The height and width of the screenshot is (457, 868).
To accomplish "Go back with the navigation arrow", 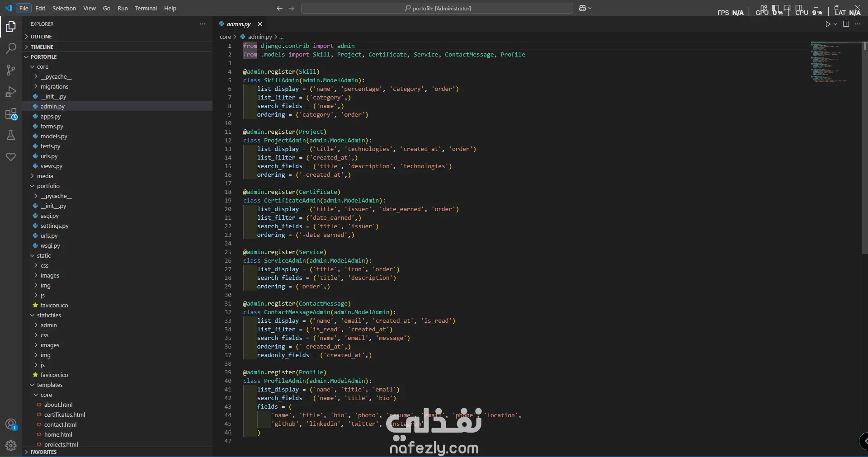I will tap(279, 8).
